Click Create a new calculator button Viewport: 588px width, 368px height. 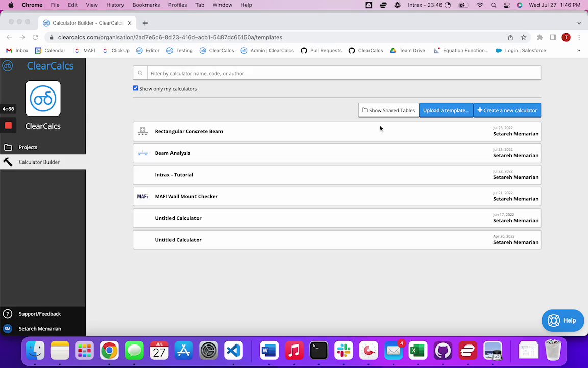(x=507, y=110)
